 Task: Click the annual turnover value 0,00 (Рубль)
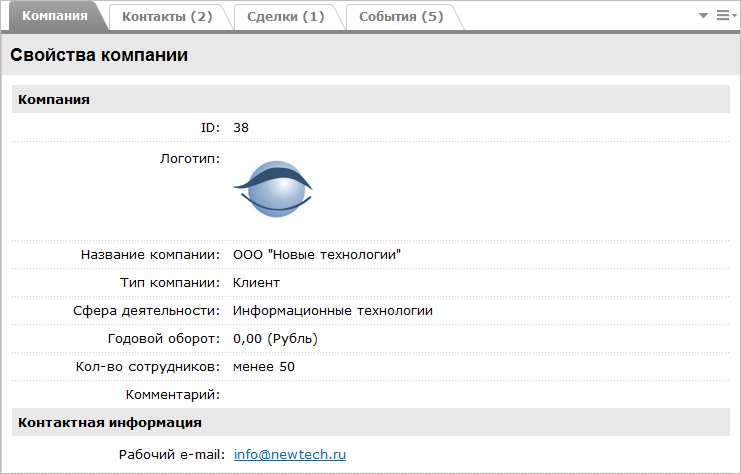click(x=275, y=339)
